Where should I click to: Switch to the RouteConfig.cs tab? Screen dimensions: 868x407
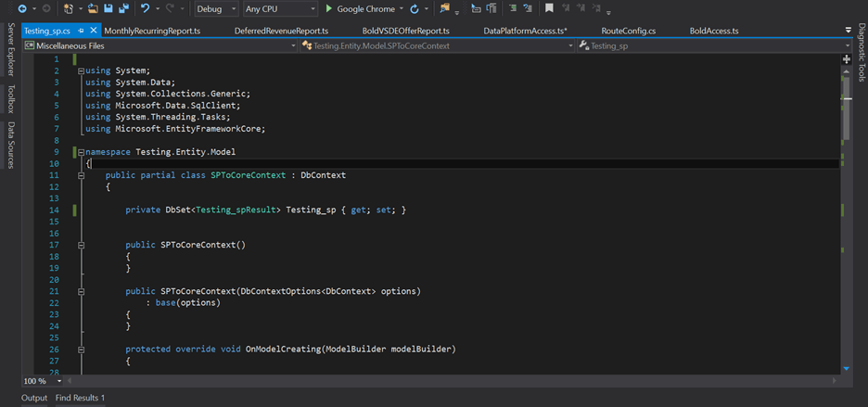tap(628, 31)
